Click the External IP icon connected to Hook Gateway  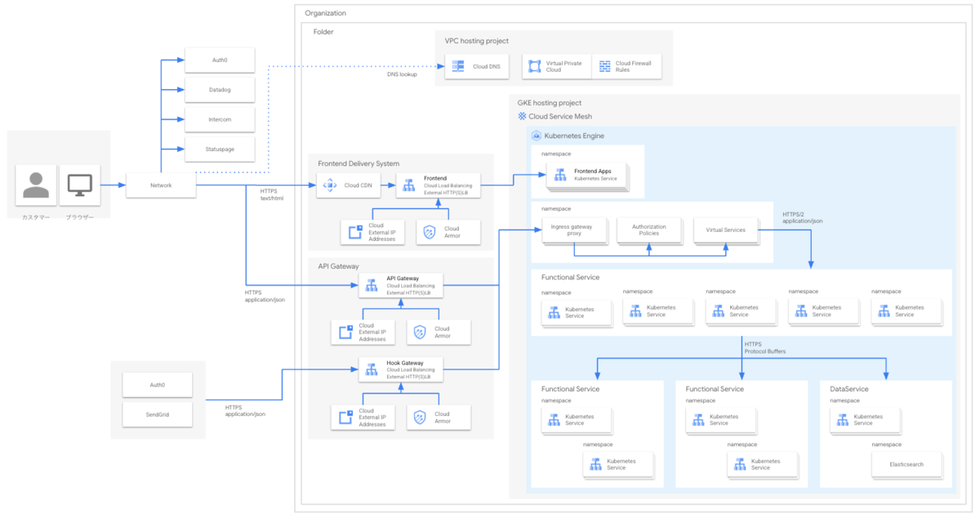[345, 417]
